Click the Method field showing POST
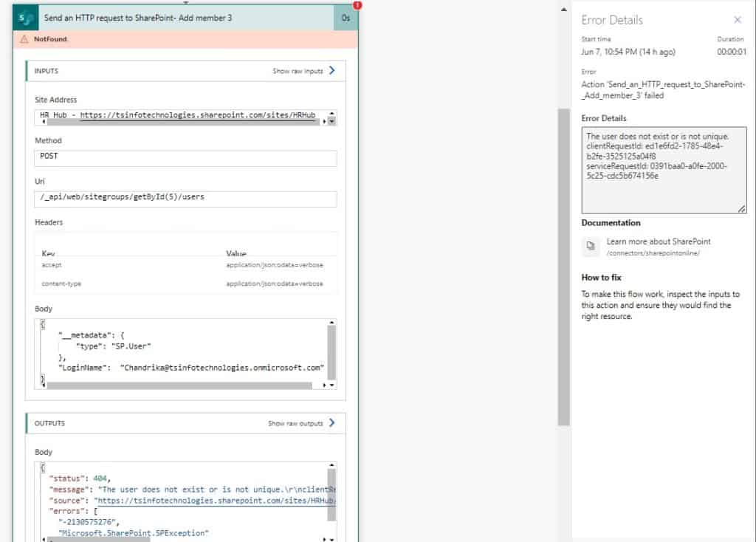This screenshot has width=756, height=542. pos(185,158)
